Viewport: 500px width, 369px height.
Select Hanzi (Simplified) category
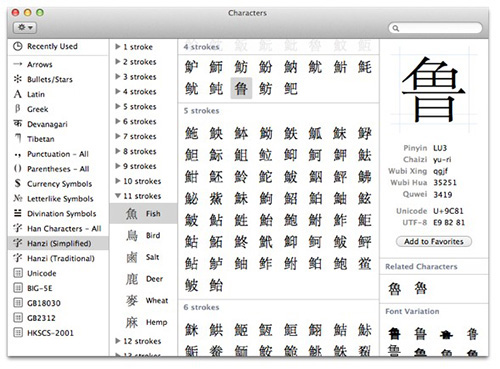pyautogui.click(x=58, y=243)
